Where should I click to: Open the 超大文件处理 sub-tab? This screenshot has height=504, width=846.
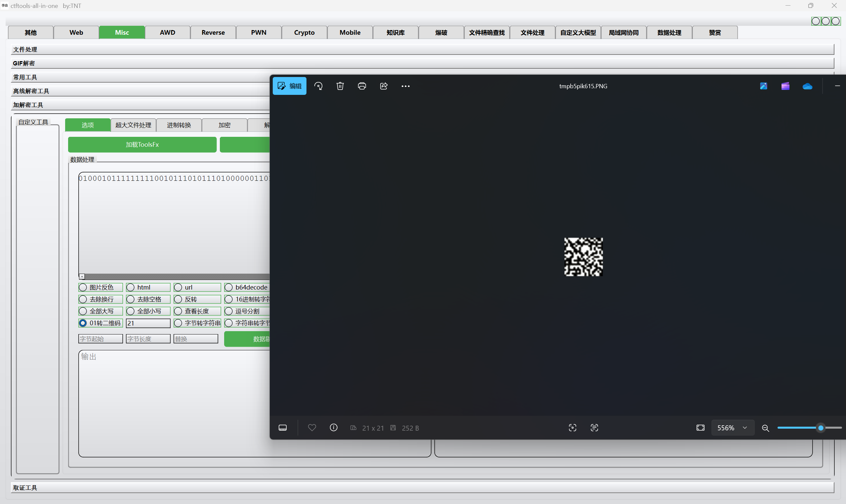(x=133, y=125)
